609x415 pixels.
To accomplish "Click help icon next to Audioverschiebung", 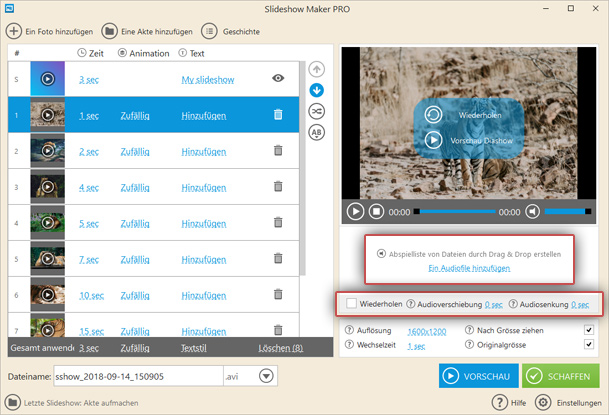I will coord(411,304).
